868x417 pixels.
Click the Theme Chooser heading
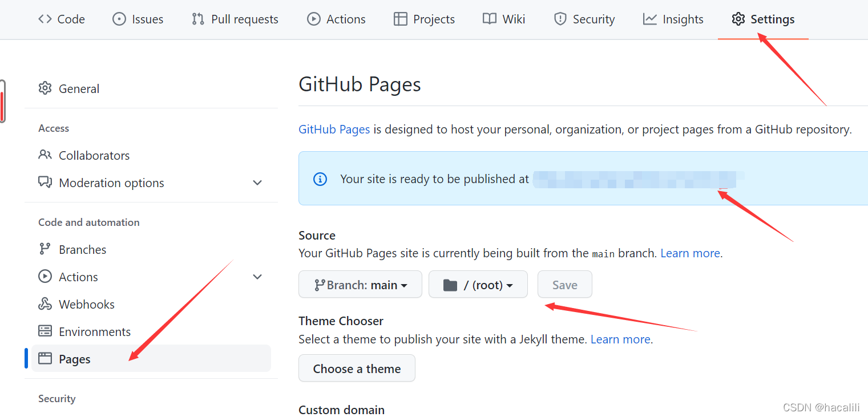(x=341, y=321)
